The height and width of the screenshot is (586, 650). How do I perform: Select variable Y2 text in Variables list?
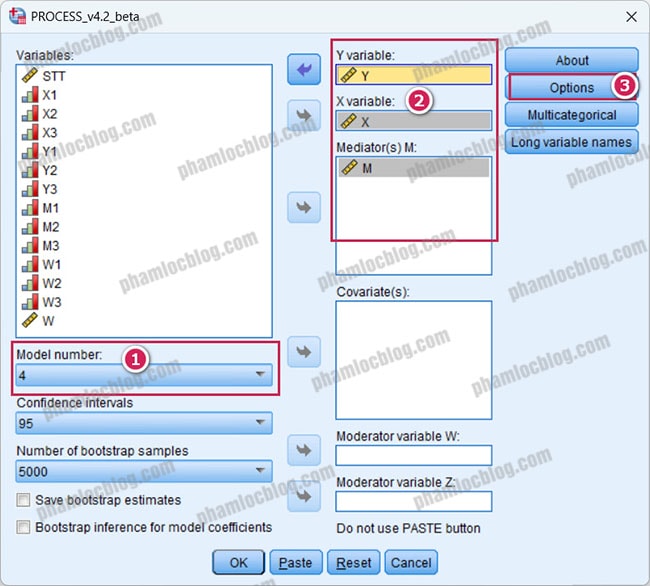(50, 170)
